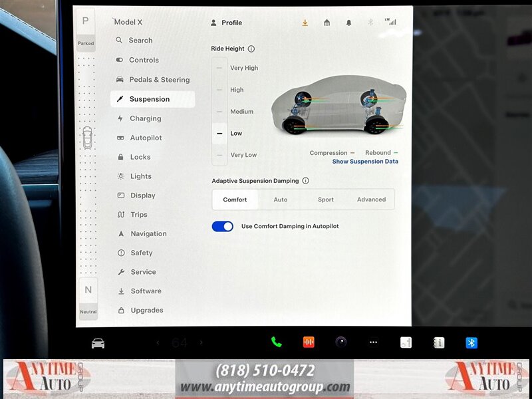Select Auto damping mode
The height and width of the screenshot is (399, 532).
tap(280, 199)
